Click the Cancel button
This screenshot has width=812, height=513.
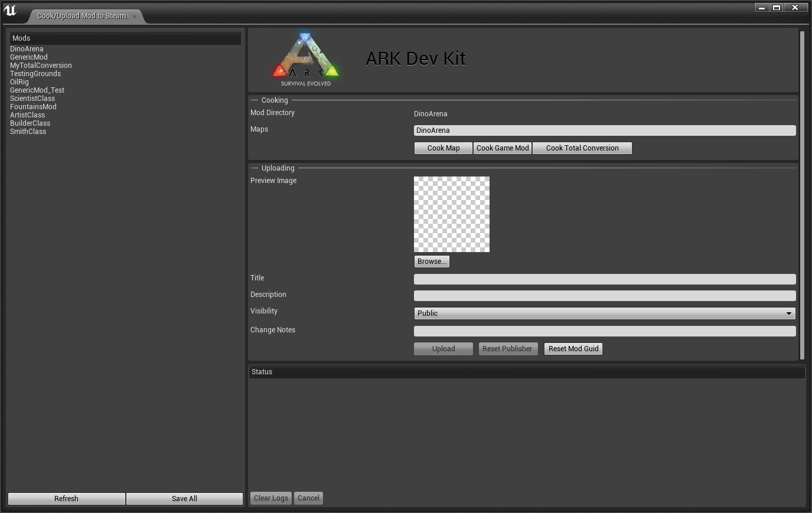[309, 498]
